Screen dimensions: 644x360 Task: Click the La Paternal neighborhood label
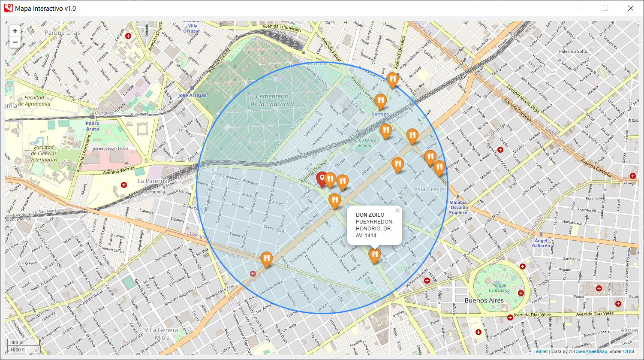tap(153, 181)
